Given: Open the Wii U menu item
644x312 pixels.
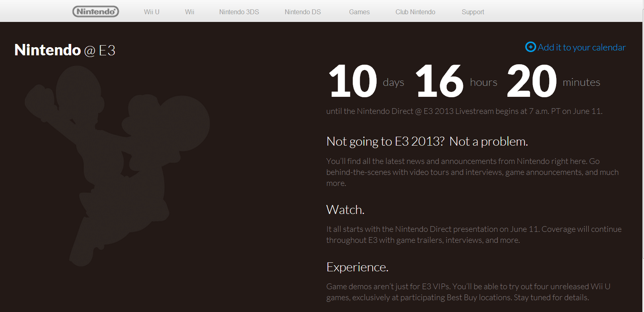Looking at the screenshot, I should pos(151,12).
